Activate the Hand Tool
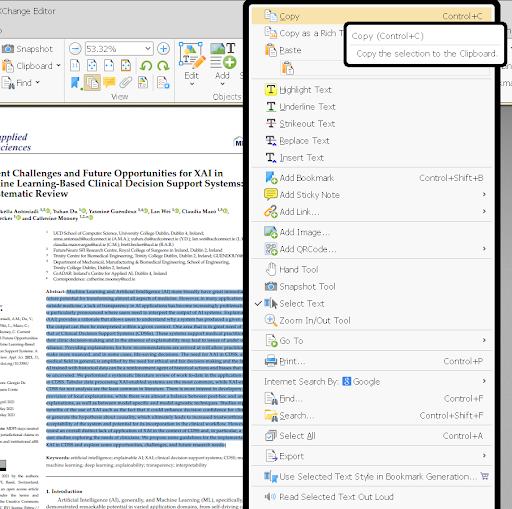The height and width of the screenshot is (509, 512). tap(372, 269)
